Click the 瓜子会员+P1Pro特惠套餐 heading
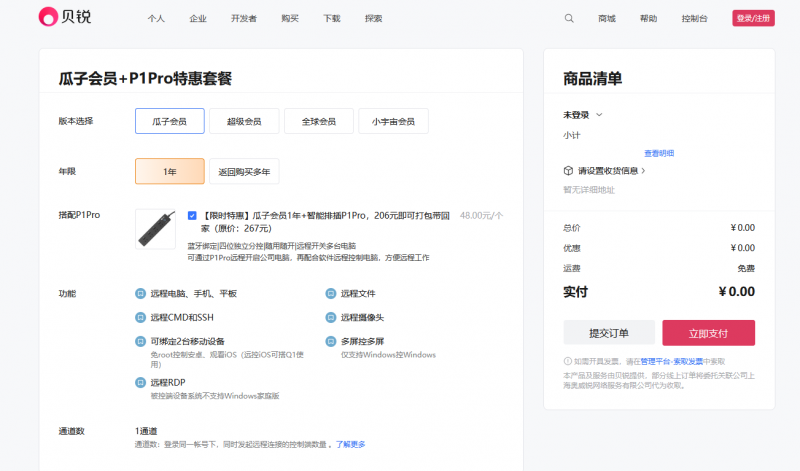 tap(145, 78)
